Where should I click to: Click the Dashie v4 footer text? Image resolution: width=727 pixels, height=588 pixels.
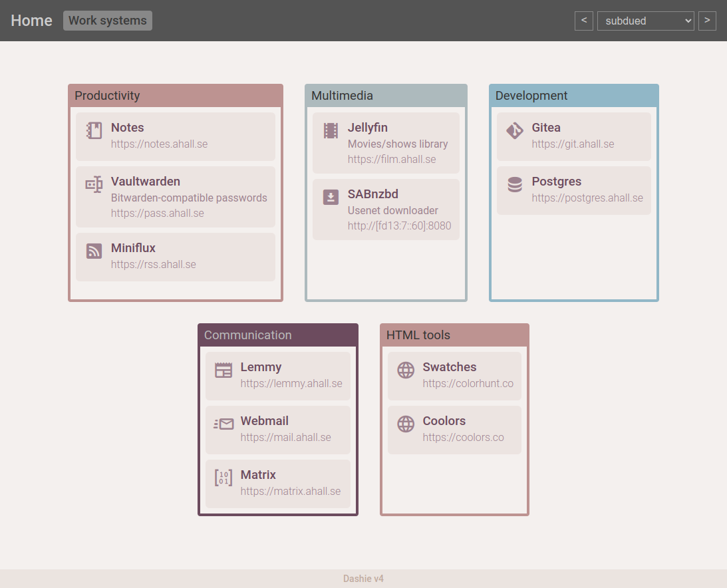coord(363,579)
